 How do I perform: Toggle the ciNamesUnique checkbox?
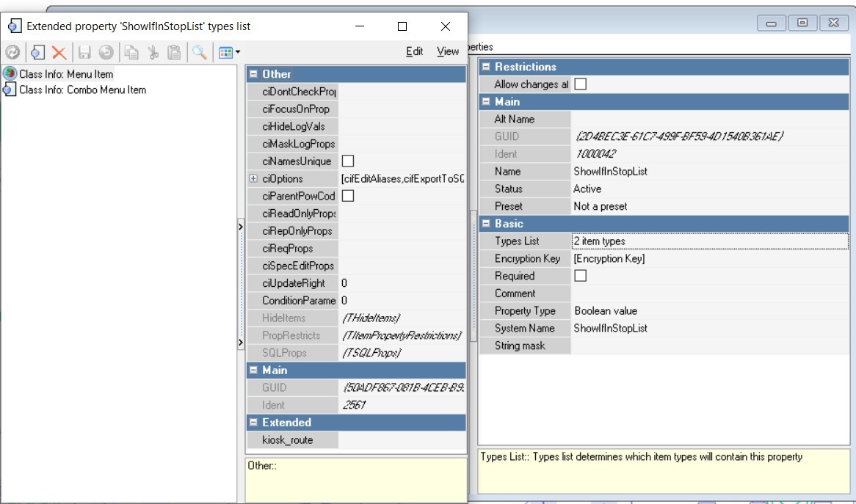click(348, 161)
